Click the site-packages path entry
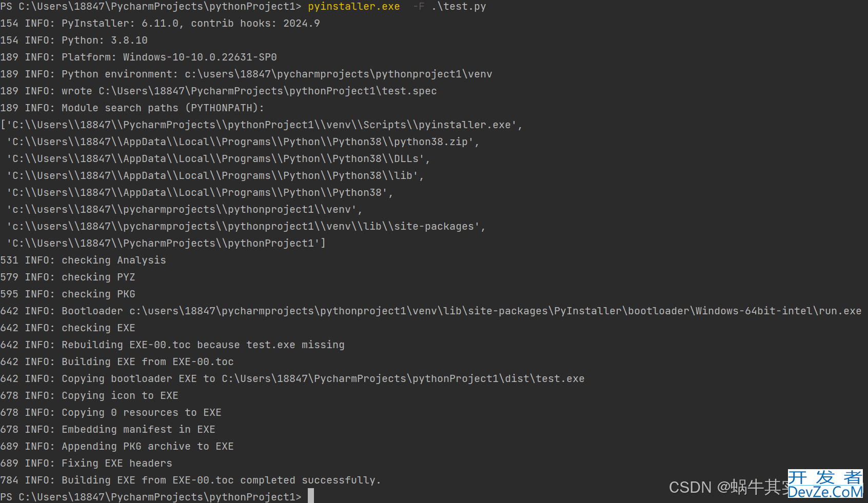The width and height of the screenshot is (868, 503). [x=246, y=226]
